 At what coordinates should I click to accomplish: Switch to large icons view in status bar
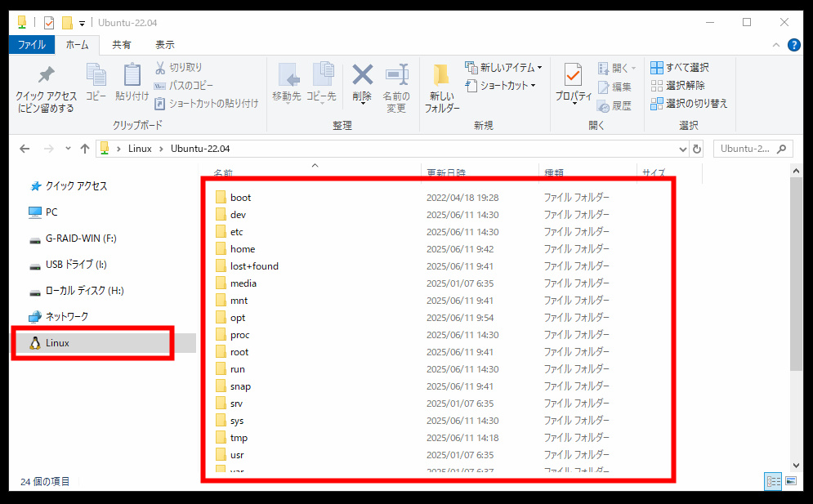click(791, 481)
